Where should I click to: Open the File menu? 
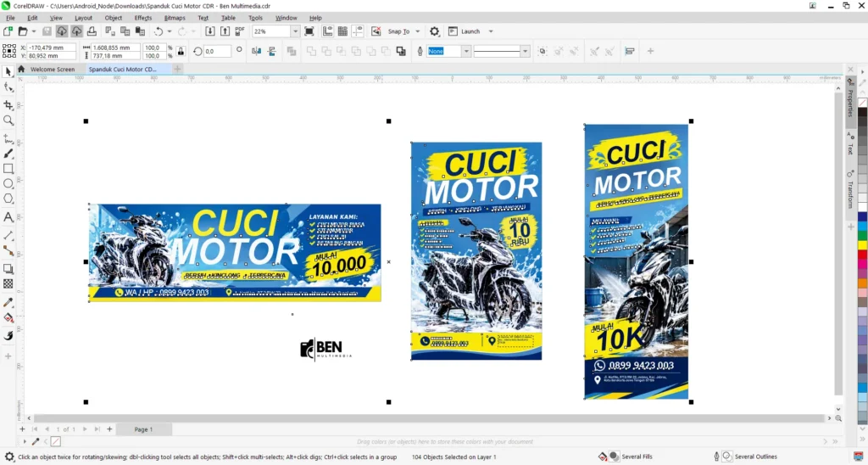[x=10, y=18]
